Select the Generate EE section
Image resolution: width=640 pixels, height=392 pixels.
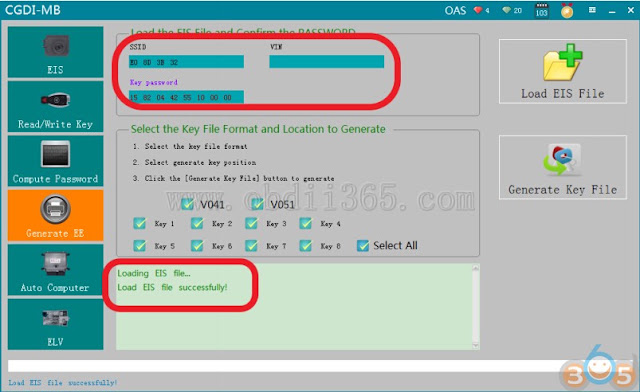[x=56, y=215]
